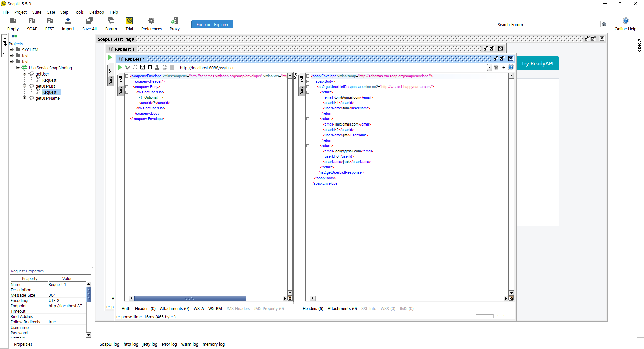Image resolution: width=644 pixels, height=349 pixels.
Task: Open the http log tab
Action: point(131,344)
